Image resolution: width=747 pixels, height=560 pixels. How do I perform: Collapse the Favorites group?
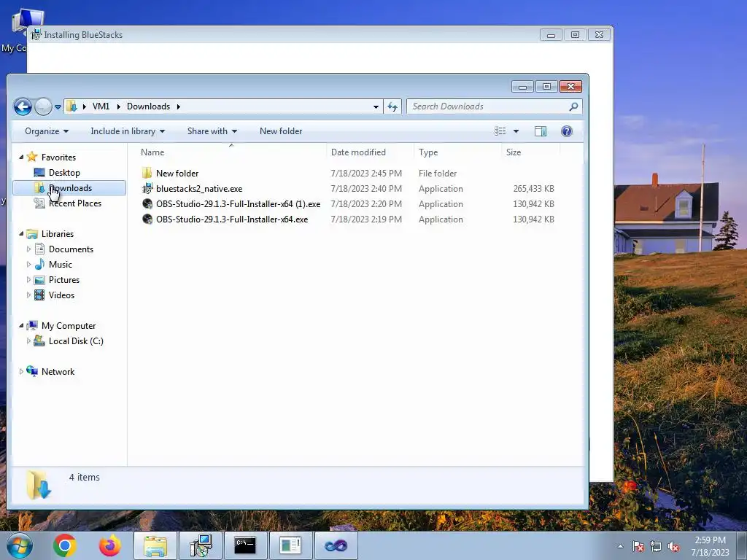[21, 157]
